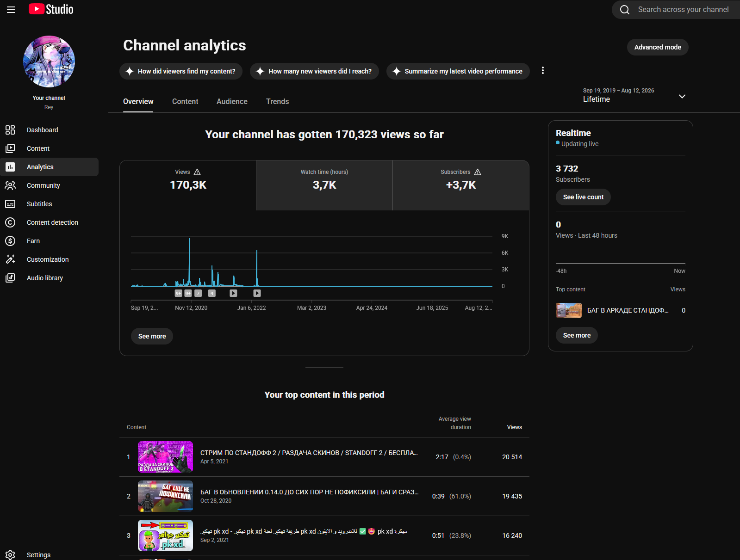The image size is (740, 560).
Task: Open the three-dot more options menu
Action: 543,71
